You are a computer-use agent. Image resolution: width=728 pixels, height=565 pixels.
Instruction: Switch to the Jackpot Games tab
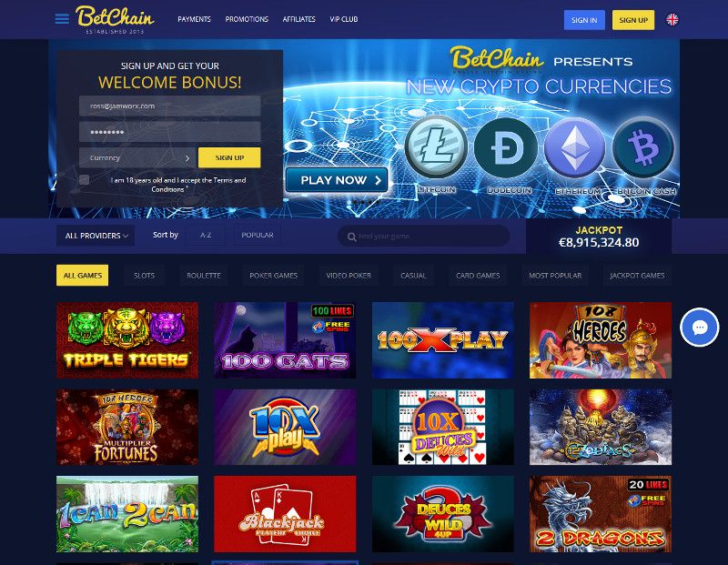pos(637,276)
